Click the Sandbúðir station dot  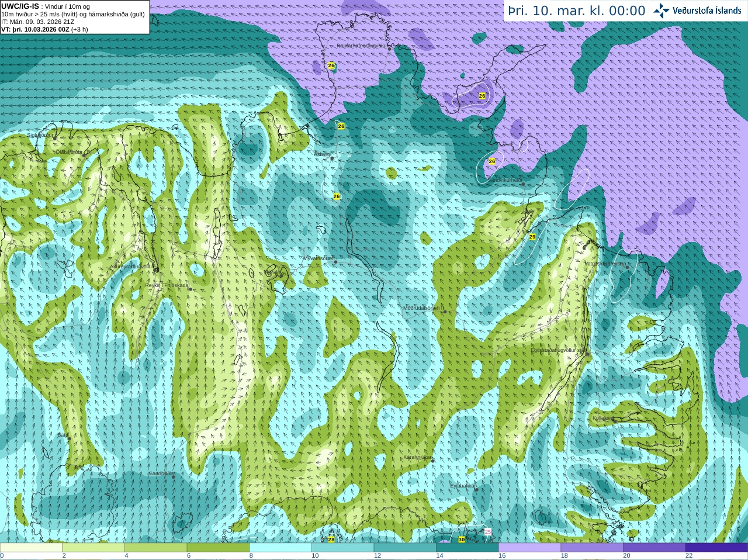click(174, 477)
